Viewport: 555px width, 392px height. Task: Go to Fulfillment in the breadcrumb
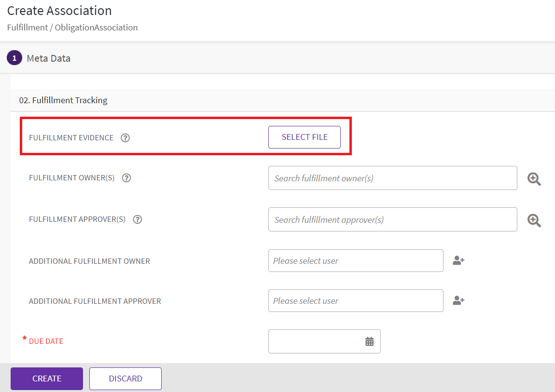27,27
